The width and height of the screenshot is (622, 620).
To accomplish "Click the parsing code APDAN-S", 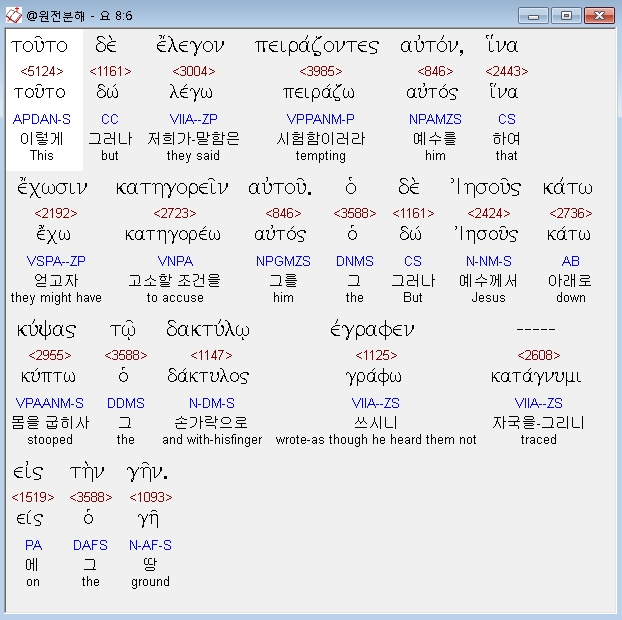I will [42, 119].
